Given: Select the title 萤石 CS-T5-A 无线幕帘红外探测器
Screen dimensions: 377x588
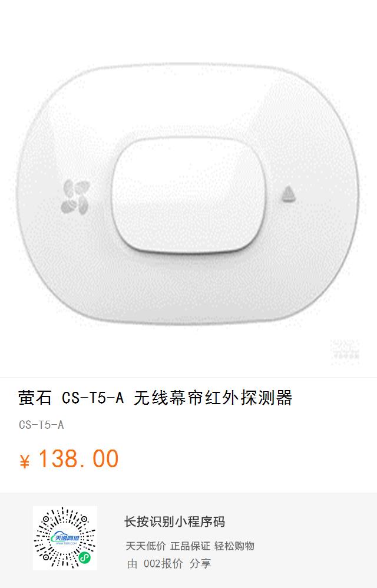Looking at the screenshot, I should point(155,398).
